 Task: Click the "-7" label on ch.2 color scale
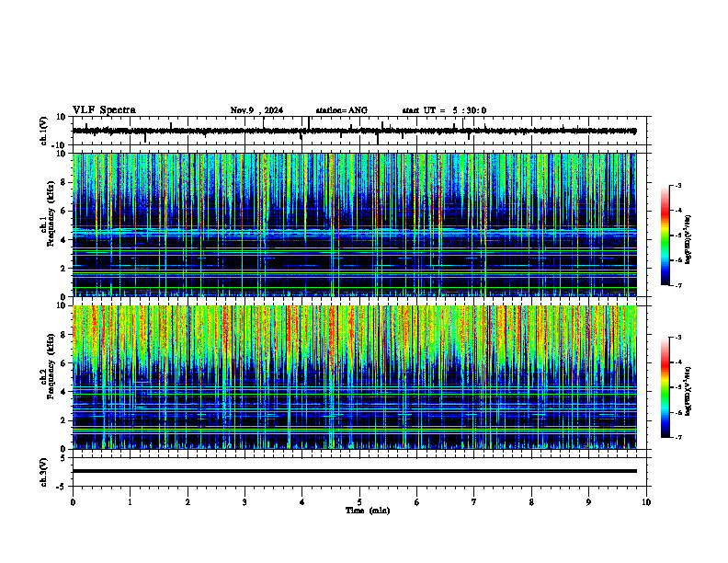coord(678,438)
